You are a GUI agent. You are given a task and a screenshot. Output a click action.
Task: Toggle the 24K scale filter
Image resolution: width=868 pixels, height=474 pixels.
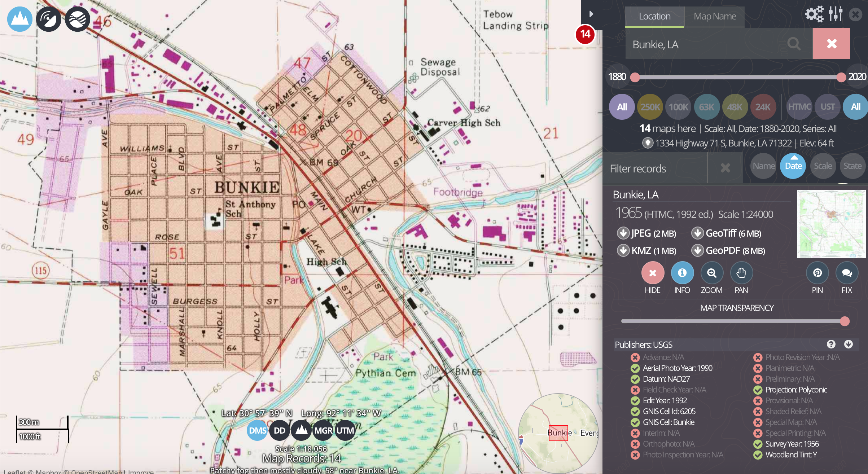click(x=763, y=107)
